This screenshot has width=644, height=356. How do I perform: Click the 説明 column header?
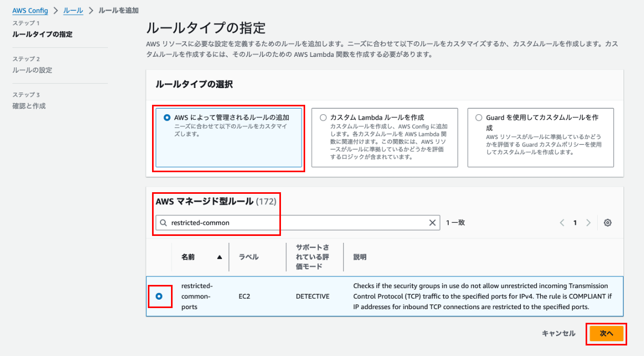pos(360,258)
